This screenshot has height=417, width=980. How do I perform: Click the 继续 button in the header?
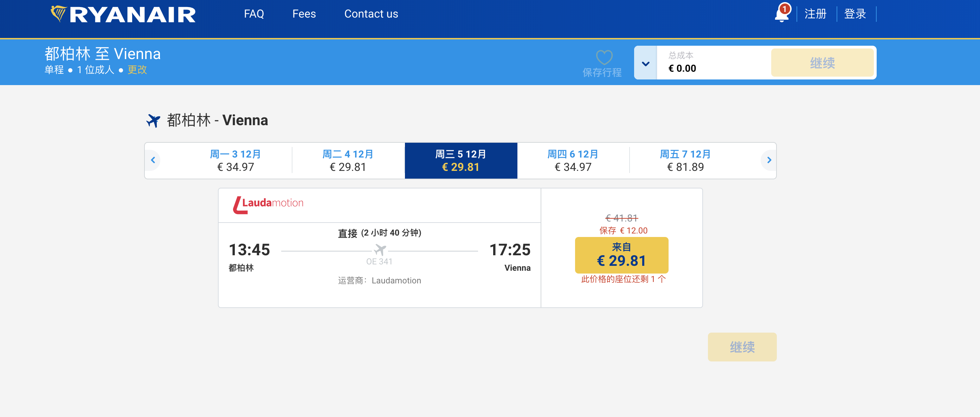(x=822, y=63)
